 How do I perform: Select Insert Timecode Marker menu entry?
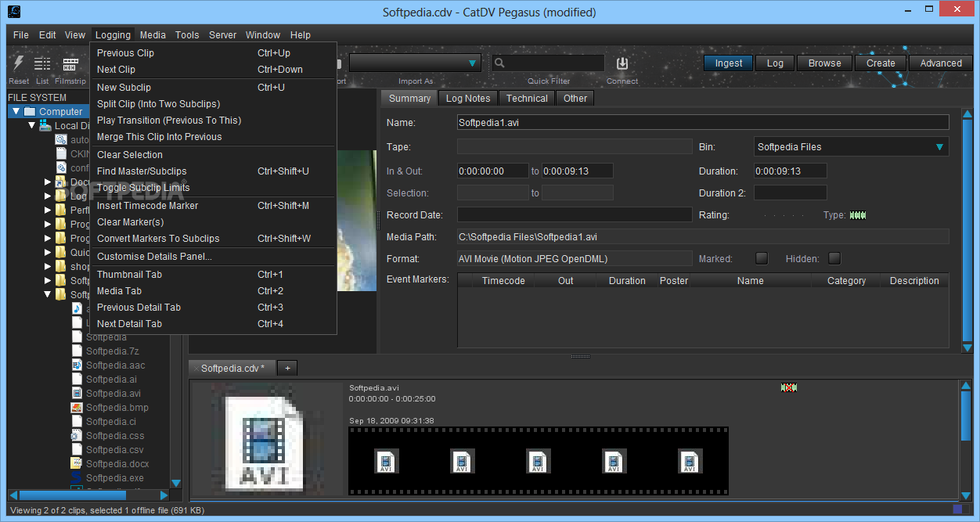214,206
